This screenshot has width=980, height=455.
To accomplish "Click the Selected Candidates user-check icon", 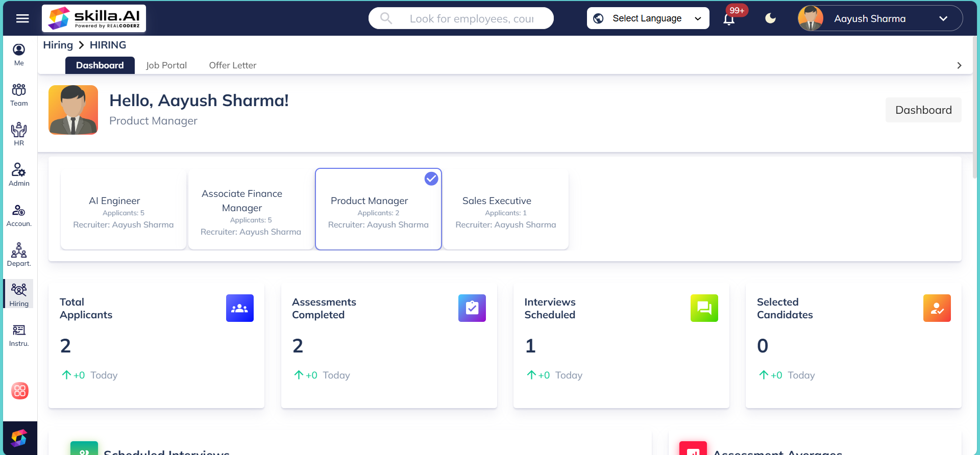I will [937, 308].
